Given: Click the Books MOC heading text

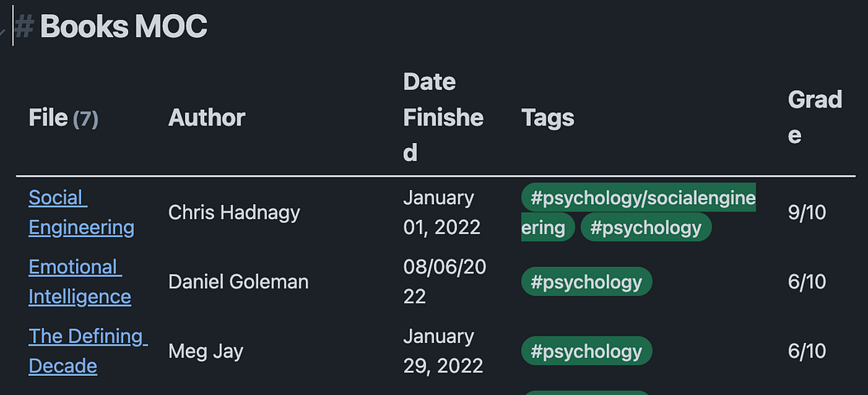Looking at the screenshot, I should (123, 27).
